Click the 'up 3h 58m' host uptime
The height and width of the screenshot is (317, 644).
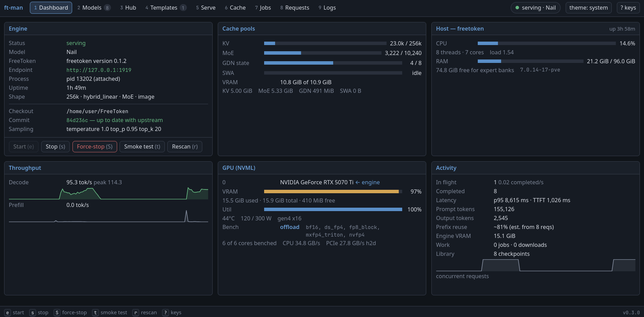(622, 29)
